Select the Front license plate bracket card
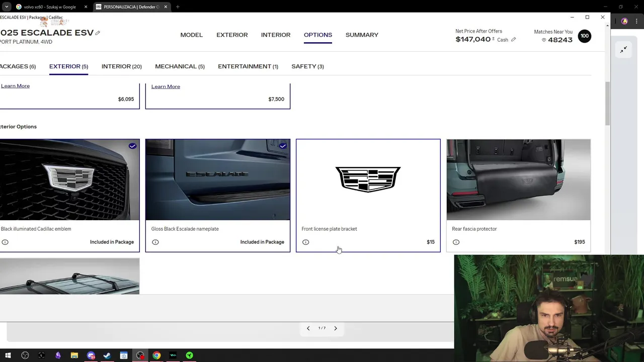644x362 pixels. coord(368,196)
